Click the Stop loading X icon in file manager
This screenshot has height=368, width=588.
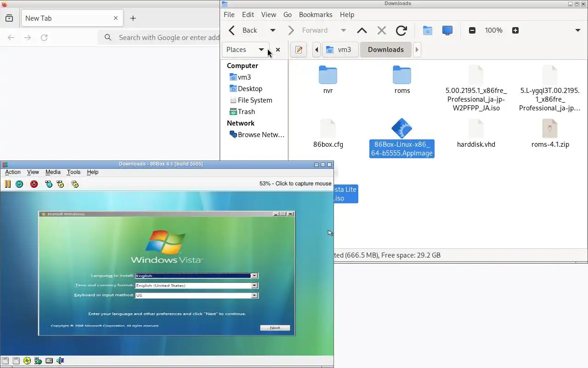[381, 30]
